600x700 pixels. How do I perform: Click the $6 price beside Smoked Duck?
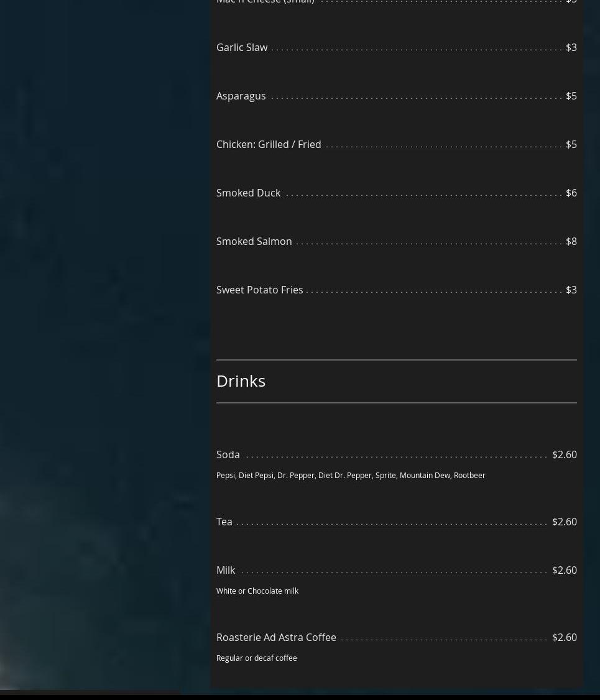tap(571, 193)
